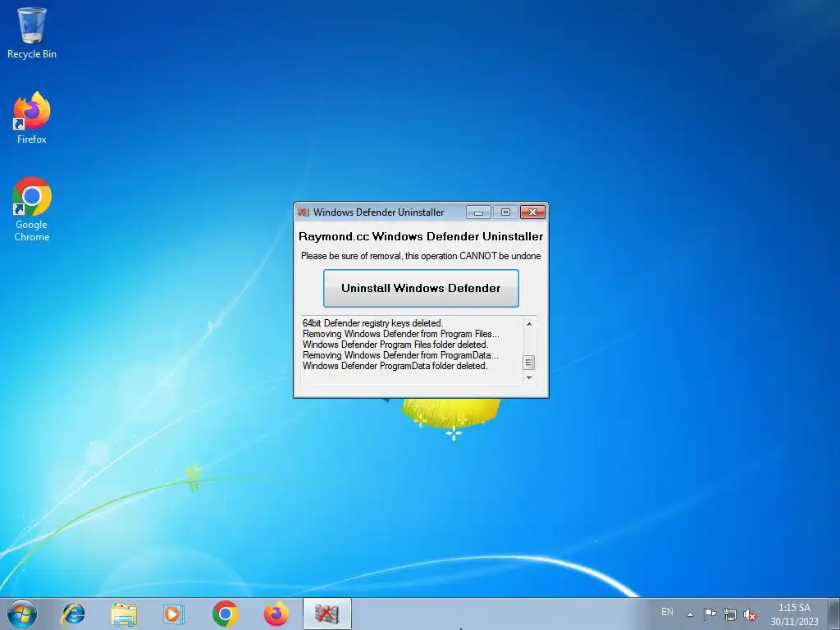Select the Google Chrome desktop shortcut
840x630 pixels.
tap(32, 209)
